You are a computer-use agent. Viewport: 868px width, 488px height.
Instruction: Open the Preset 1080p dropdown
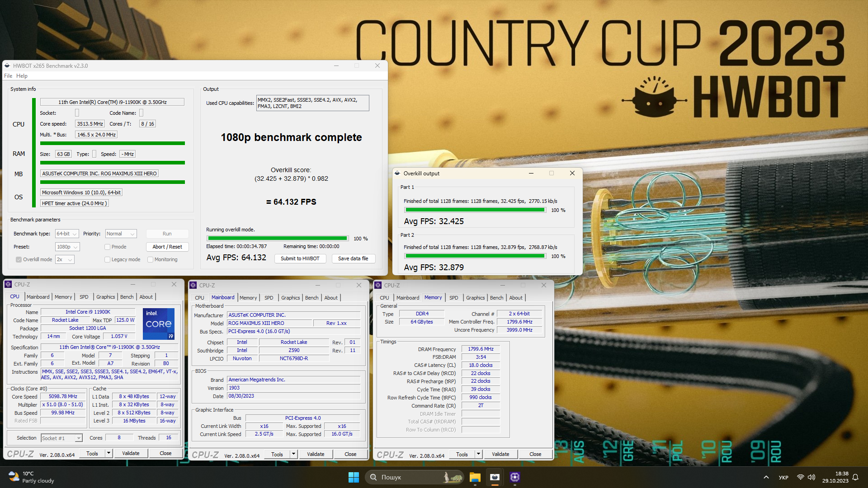(x=67, y=247)
